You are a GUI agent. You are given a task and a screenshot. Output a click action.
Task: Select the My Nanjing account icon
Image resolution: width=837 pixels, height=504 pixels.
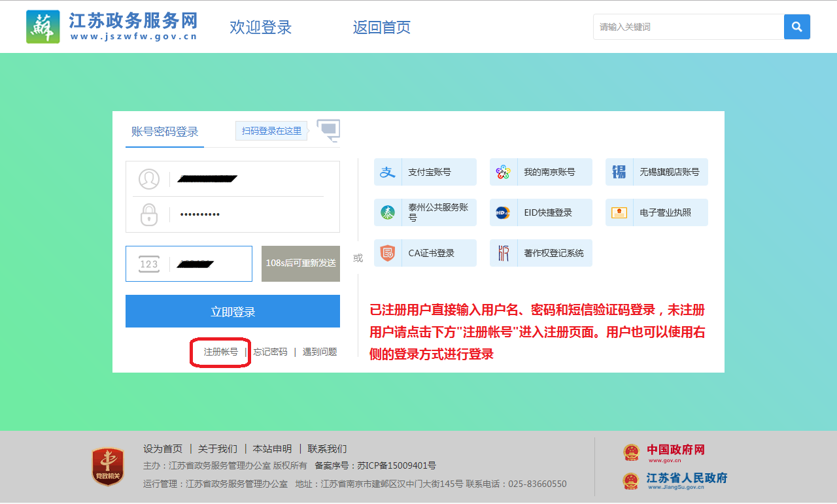tap(503, 172)
